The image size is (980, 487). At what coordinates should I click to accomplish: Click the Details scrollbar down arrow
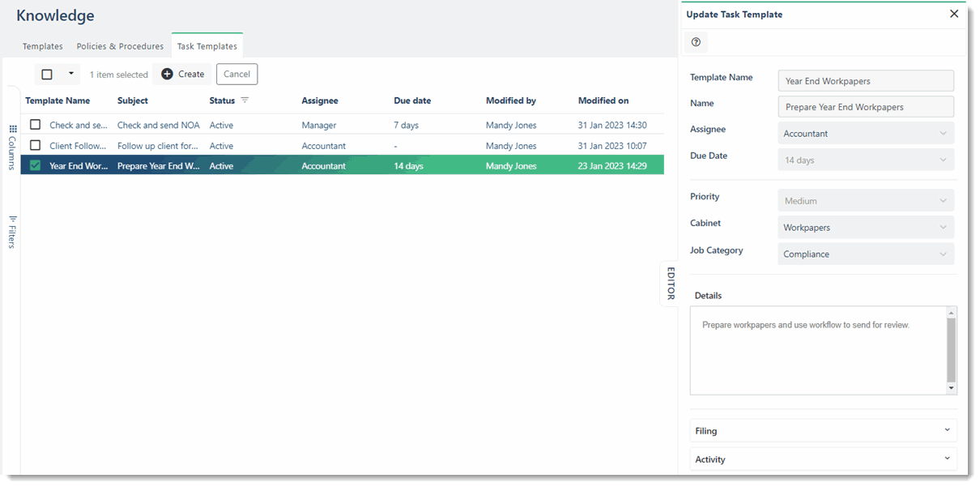tap(951, 388)
